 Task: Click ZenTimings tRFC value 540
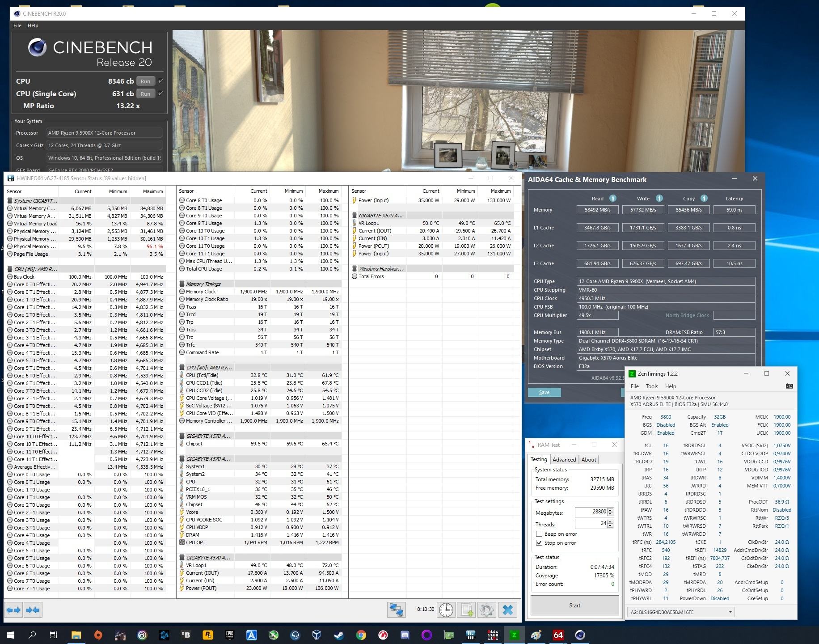point(666,550)
